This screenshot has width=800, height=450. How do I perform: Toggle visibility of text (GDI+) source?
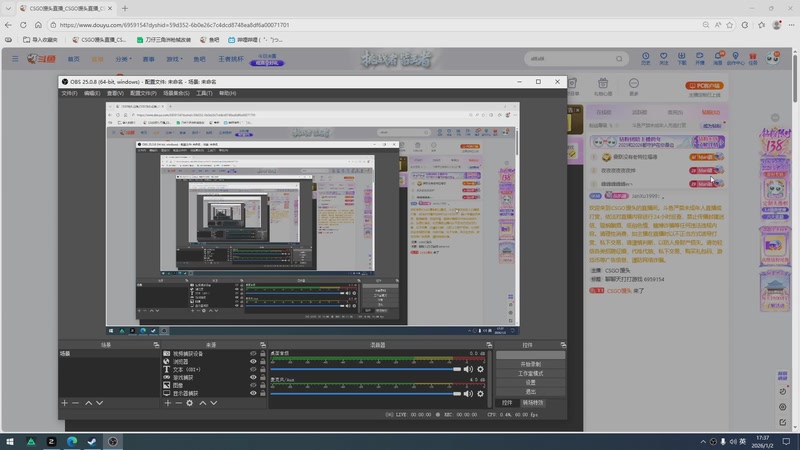click(x=253, y=369)
